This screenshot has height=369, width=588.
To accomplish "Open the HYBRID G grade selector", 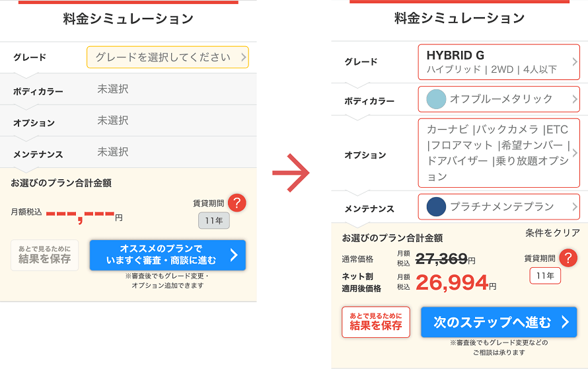I will pyautogui.click(x=499, y=62).
